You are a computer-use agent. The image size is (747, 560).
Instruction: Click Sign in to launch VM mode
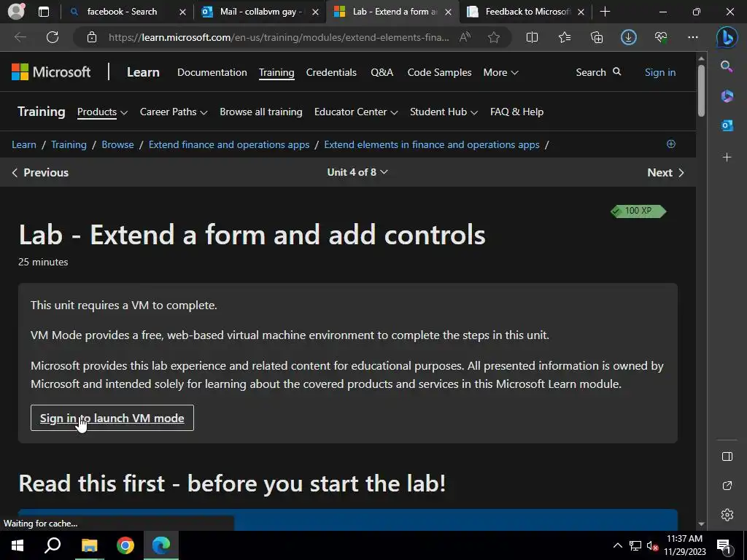coord(112,418)
